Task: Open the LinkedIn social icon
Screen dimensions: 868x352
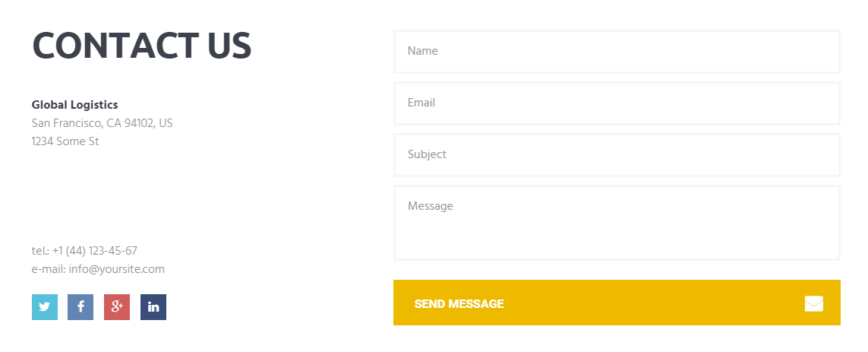Action: pos(153,307)
